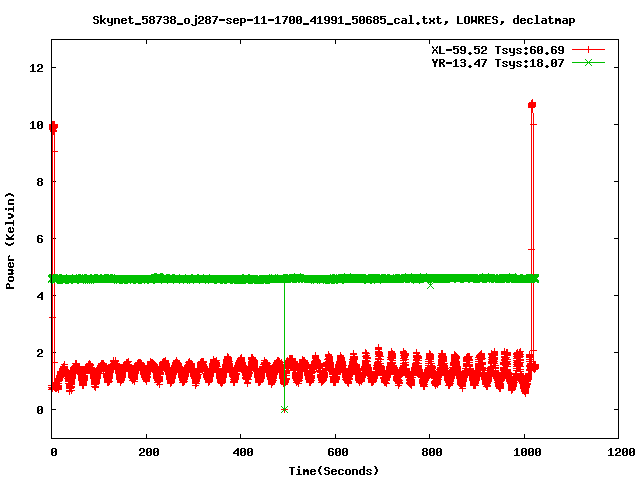Click the y-axis tick label 12
Image resolution: width=640 pixels, height=480 pixels.
tap(36, 68)
